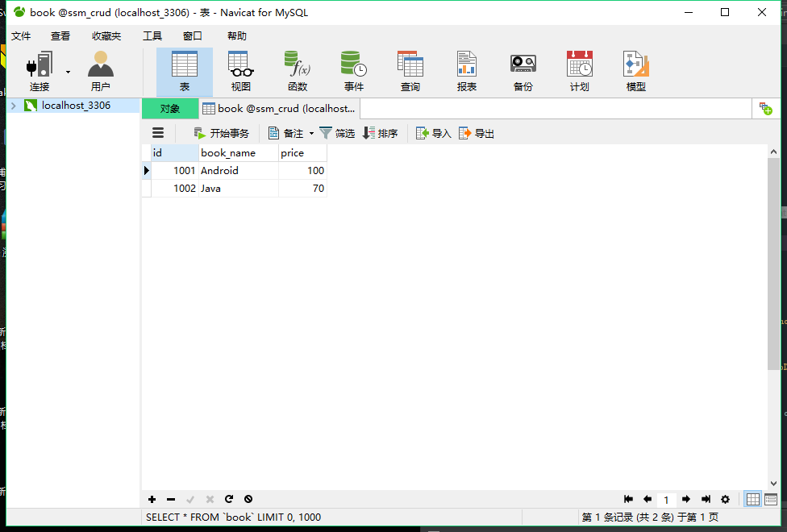This screenshot has width=787, height=532.
Task: Click the page number input field
Action: [x=666, y=500]
